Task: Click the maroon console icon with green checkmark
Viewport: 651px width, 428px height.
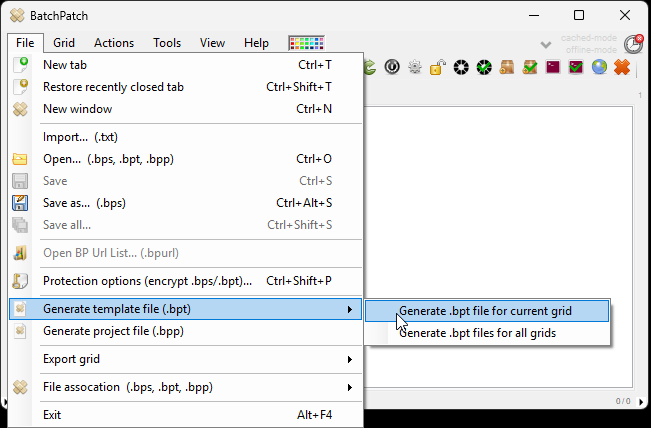Action: point(576,67)
